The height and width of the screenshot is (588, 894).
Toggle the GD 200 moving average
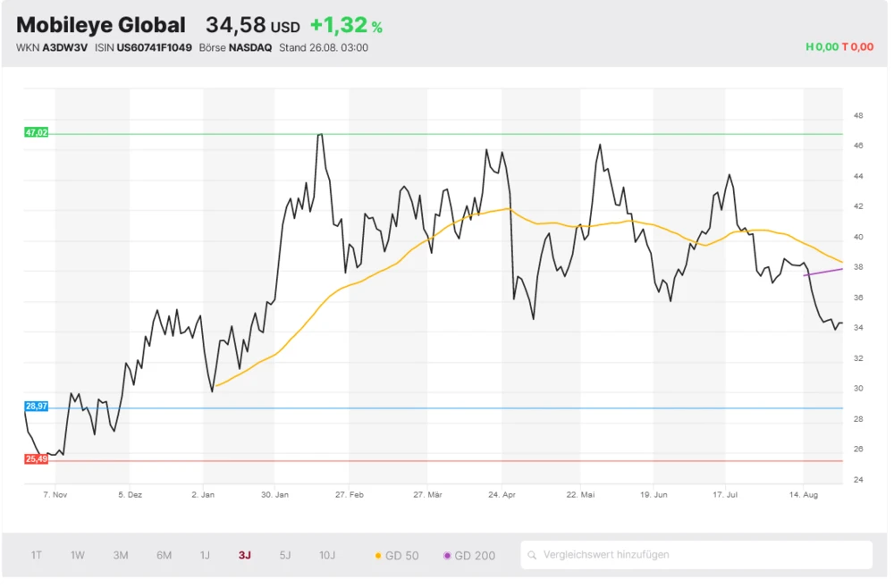[469, 556]
